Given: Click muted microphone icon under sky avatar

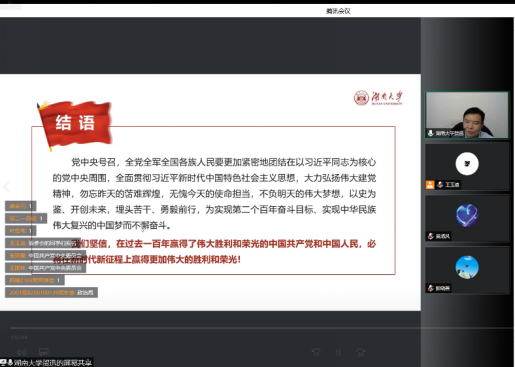Looking at the screenshot, I should [431, 288].
